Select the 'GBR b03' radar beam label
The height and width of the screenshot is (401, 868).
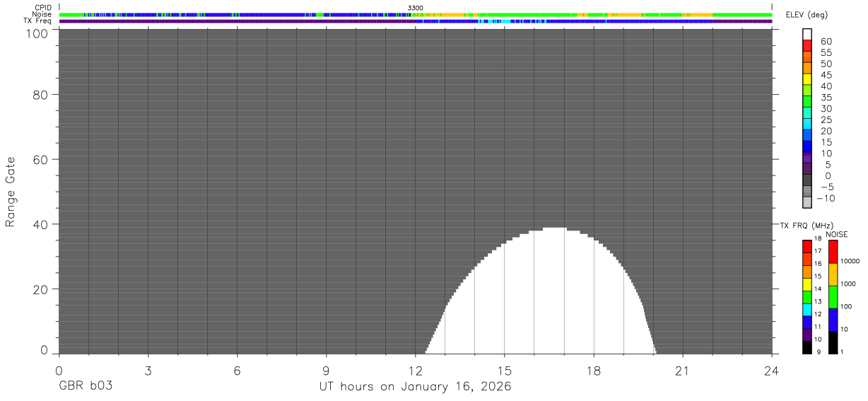click(85, 386)
